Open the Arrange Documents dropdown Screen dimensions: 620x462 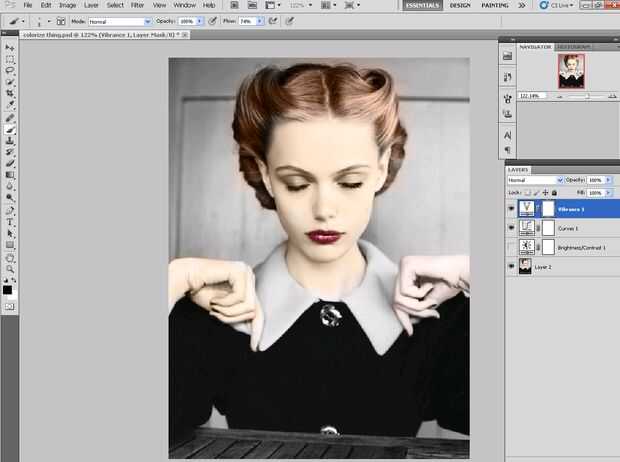coord(329,5)
